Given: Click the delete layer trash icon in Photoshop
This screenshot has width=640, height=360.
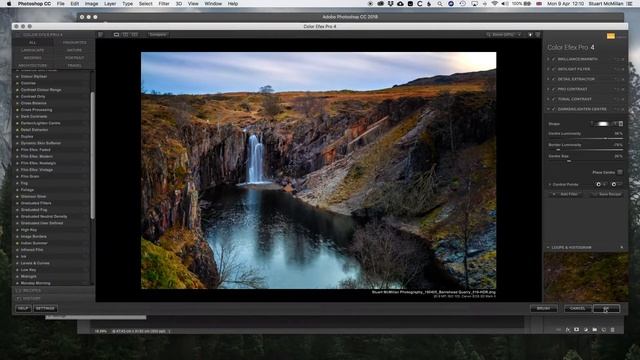Looking at the screenshot, I should tap(613, 330).
